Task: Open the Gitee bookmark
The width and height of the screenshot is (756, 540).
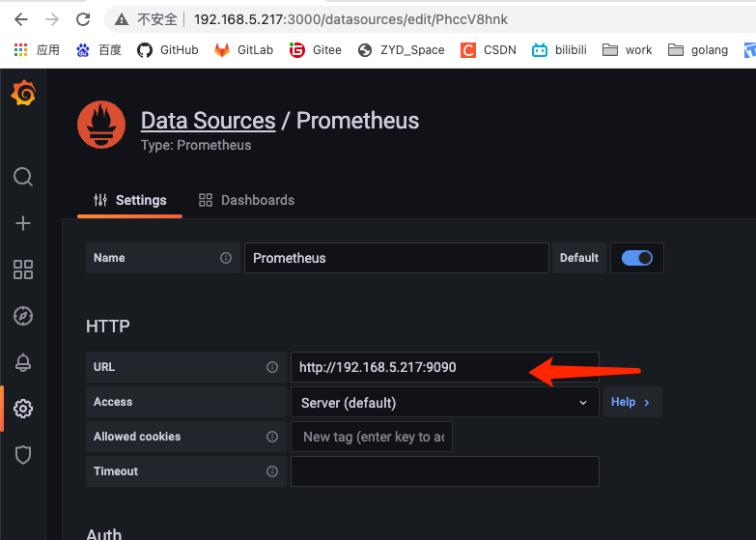Action: [316, 49]
